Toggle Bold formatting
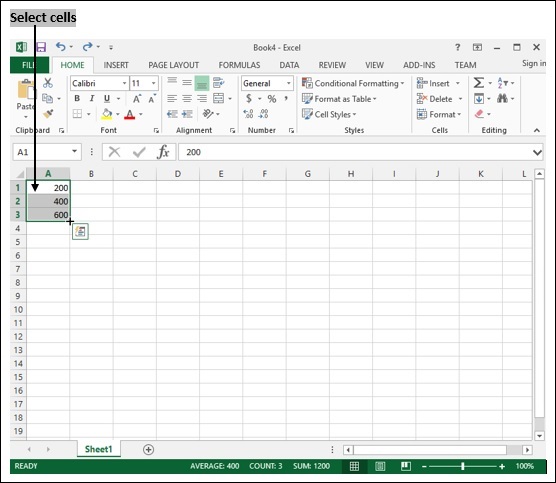556x483 pixels. tap(77, 98)
